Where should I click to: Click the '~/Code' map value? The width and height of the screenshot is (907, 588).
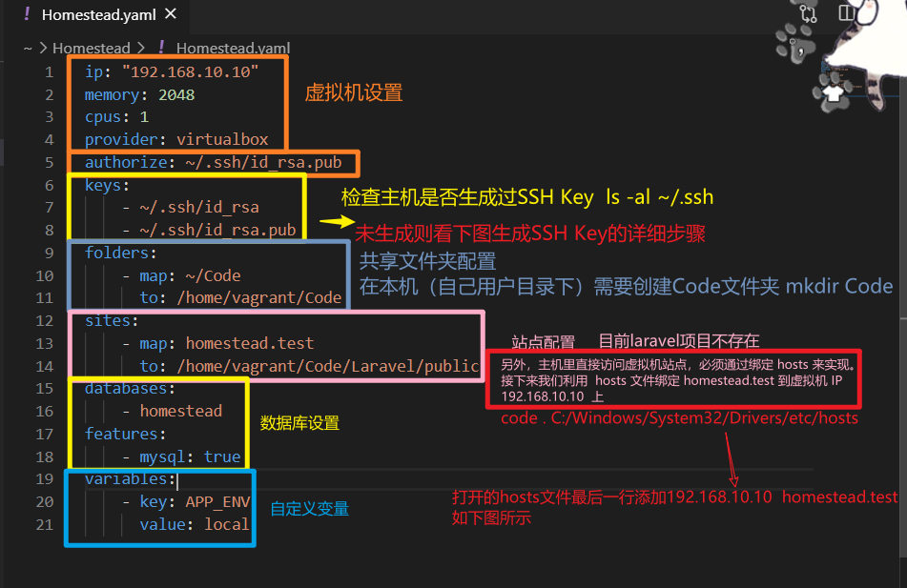pos(213,275)
